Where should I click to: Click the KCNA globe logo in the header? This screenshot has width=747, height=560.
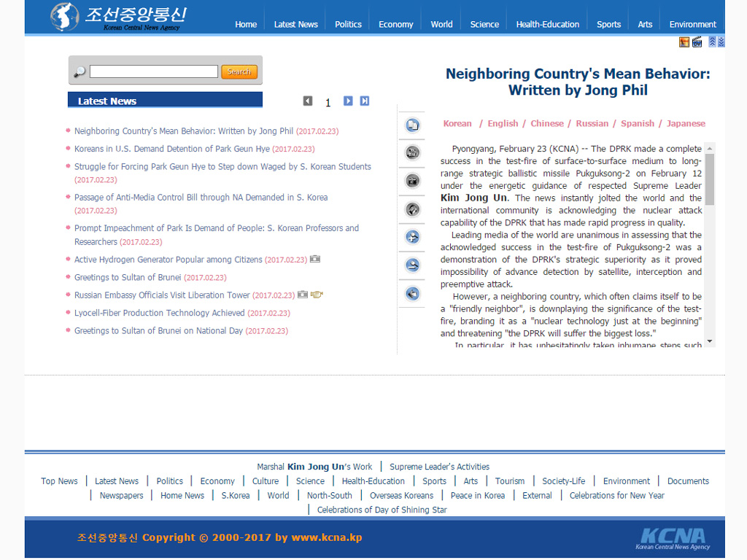[64, 17]
